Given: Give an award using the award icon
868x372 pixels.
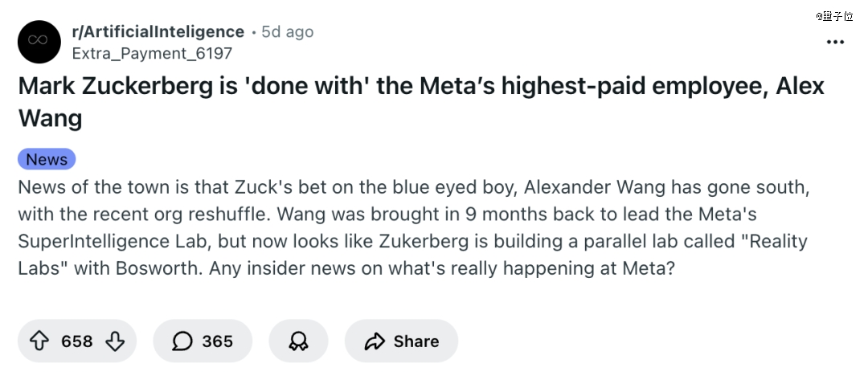Looking at the screenshot, I should pyautogui.click(x=298, y=341).
